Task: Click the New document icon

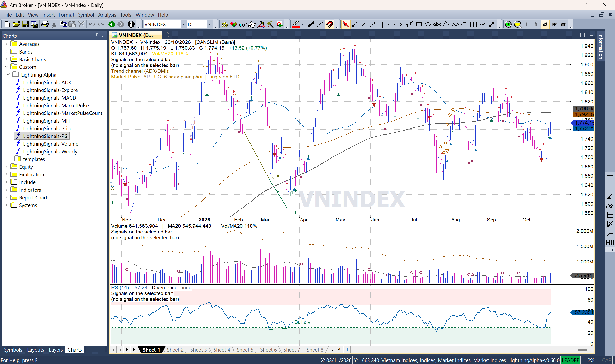Action: tap(7, 24)
